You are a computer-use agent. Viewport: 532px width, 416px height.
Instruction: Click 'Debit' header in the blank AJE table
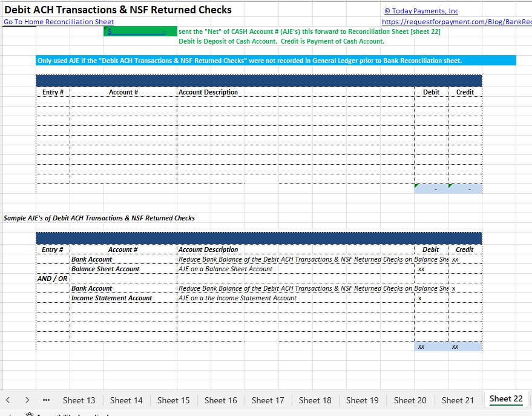coord(432,92)
